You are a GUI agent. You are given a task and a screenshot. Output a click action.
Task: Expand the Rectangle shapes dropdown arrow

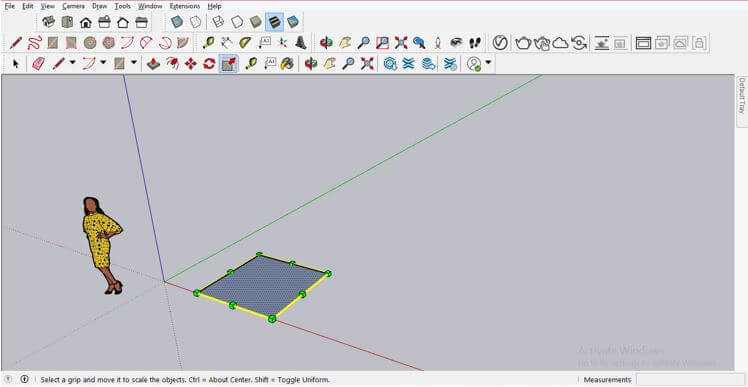pos(134,62)
